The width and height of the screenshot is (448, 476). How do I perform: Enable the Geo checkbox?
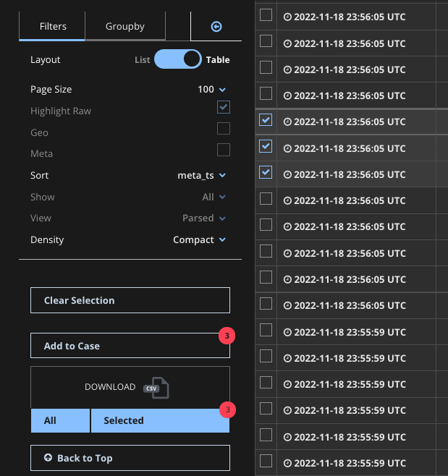pos(224,129)
